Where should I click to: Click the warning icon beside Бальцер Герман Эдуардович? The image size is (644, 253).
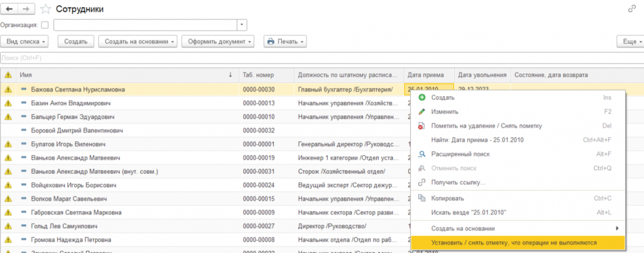pyautogui.click(x=8, y=117)
